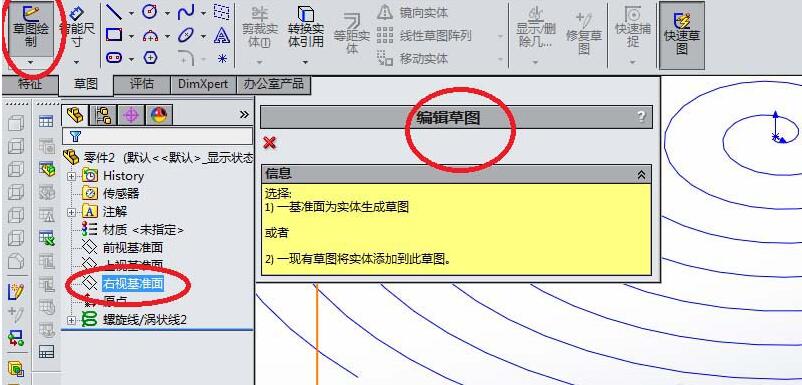Open the Circle tool dropdown arrow
The width and height of the screenshot is (802, 385).
click(167, 13)
